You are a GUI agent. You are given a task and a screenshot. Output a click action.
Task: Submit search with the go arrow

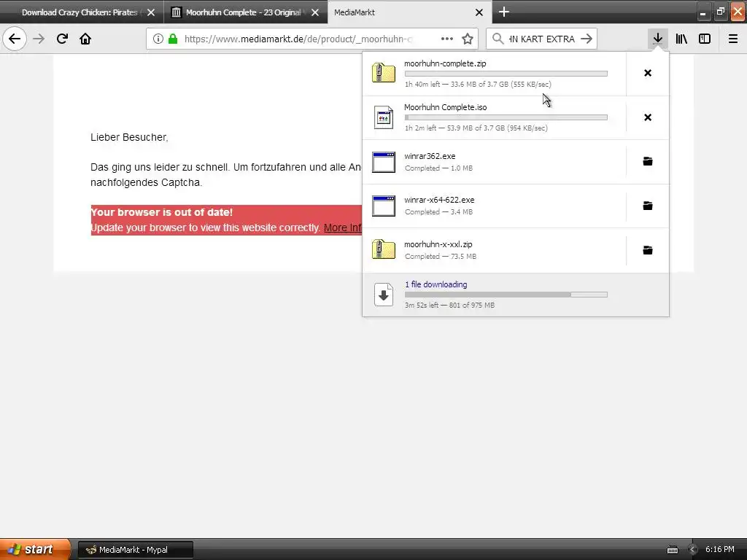click(587, 39)
